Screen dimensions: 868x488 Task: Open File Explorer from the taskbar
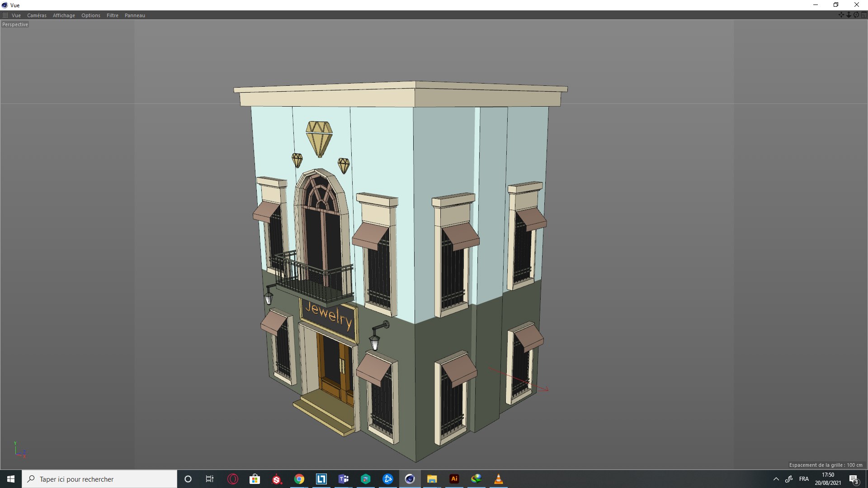[x=432, y=479]
